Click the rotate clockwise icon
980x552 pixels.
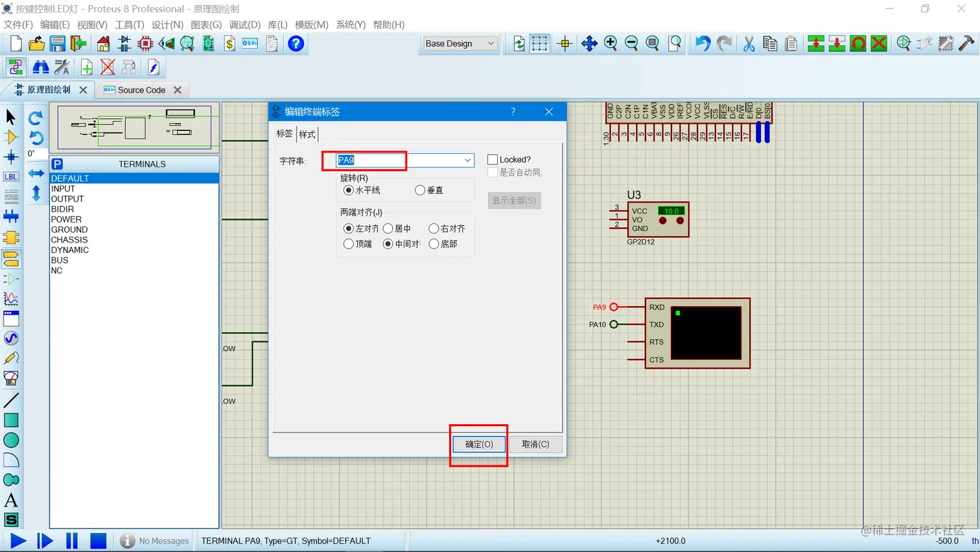point(36,117)
